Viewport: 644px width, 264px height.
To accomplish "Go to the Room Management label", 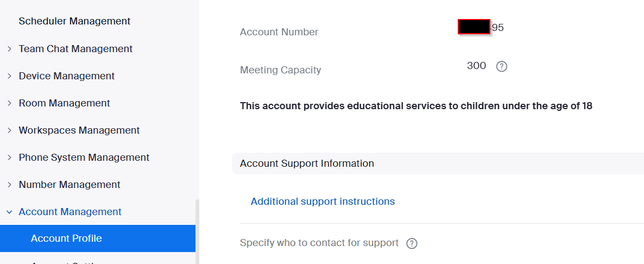I will (65, 103).
